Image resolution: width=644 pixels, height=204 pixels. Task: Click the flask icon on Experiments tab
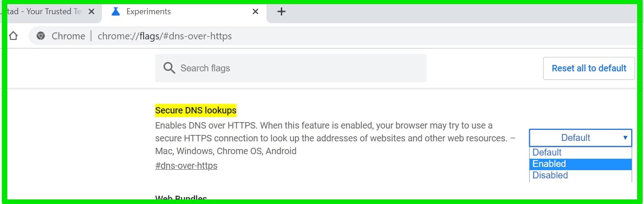click(x=117, y=11)
